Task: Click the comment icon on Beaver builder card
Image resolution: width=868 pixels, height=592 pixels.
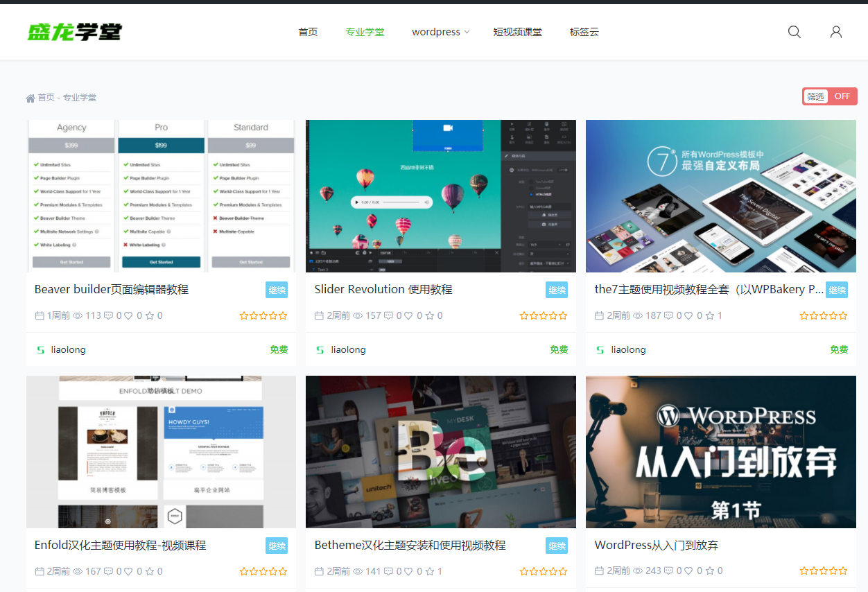Action: [x=108, y=315]
